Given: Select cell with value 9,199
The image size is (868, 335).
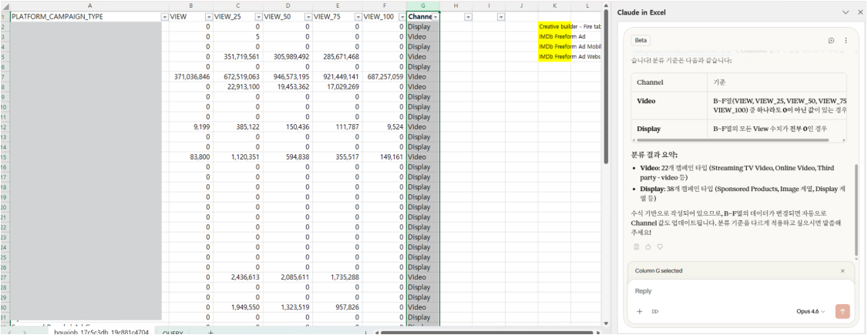Looking at the screenshot, I should pos(191,127).
